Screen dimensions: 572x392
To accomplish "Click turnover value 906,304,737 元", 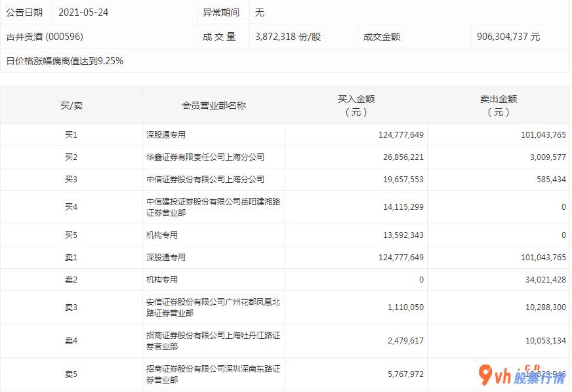I will click(508, 37).
